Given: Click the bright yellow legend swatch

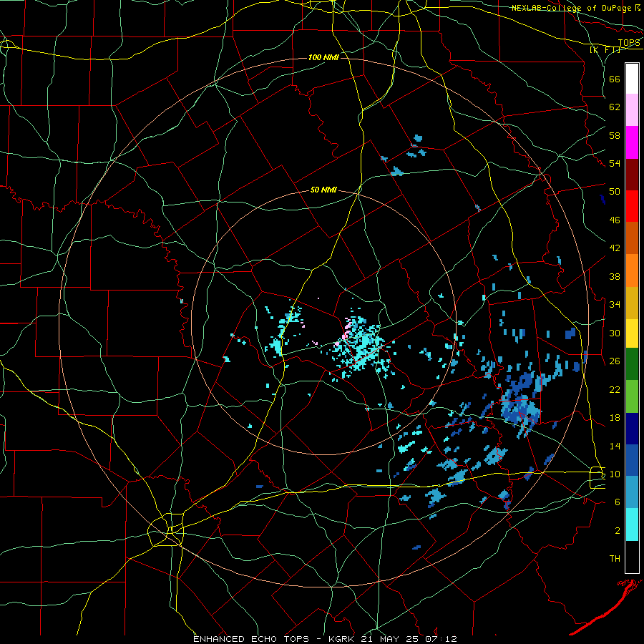Looking at the screenshot, I should 632,333.
